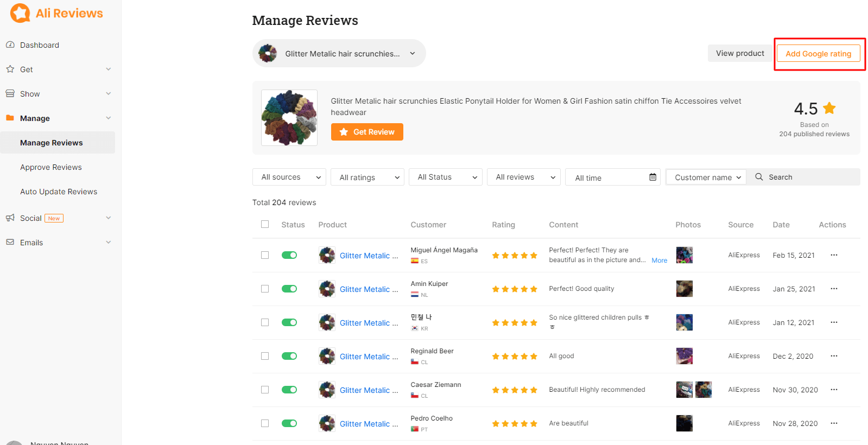868x445 pixels.
Task: Check the box for Miguel Ángel Magaña review
Action: click(x=265, y=255)
